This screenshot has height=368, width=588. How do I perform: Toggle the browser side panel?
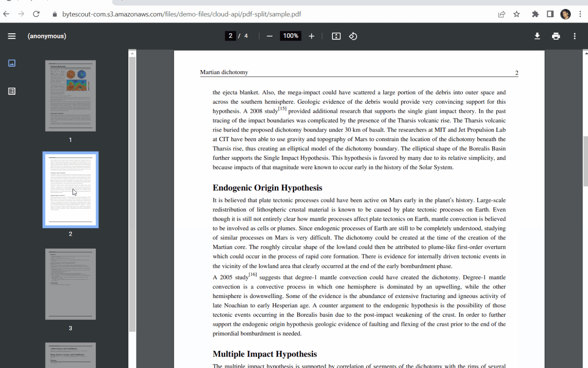click(x=550, y=14)
